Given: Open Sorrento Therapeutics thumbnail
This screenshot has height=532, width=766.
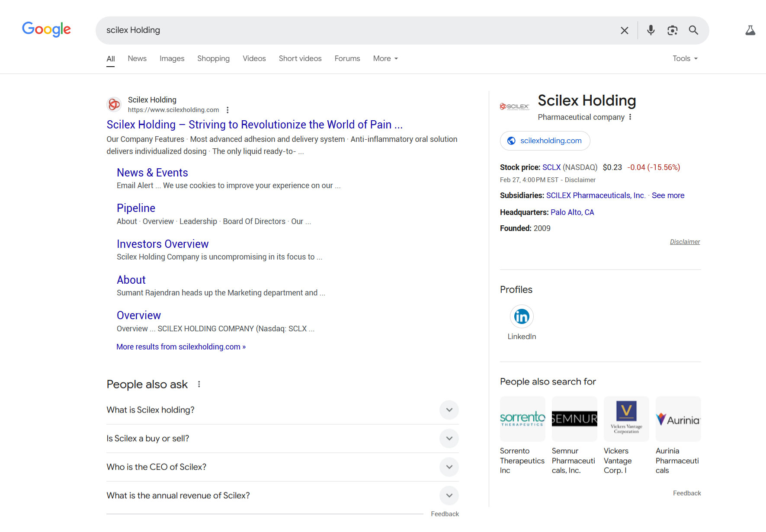Looking at the screenshot, I should coord(522,419).
